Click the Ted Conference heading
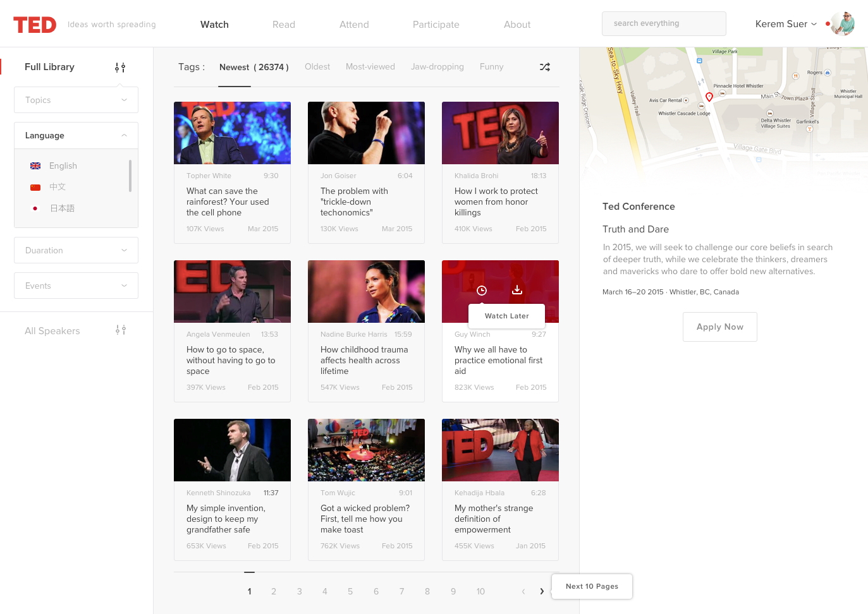The height and width of the screenshot is (614, 868). tap(639, 207)
